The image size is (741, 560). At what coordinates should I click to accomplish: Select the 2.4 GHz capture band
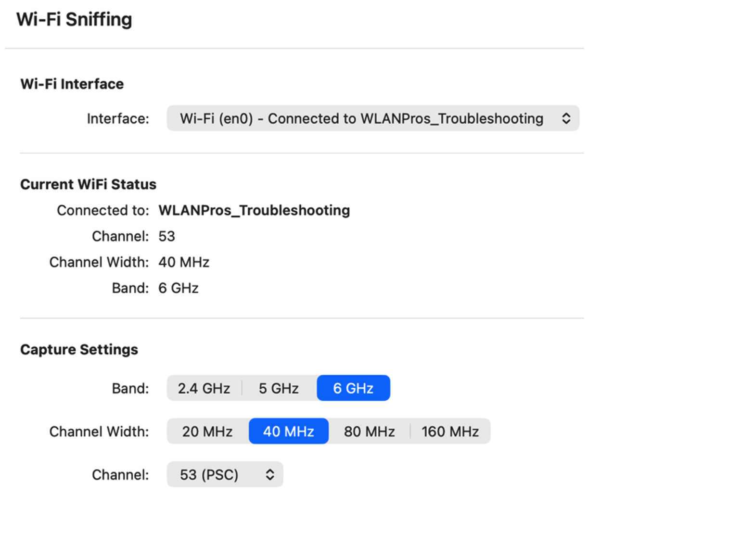tap(204, 388)
